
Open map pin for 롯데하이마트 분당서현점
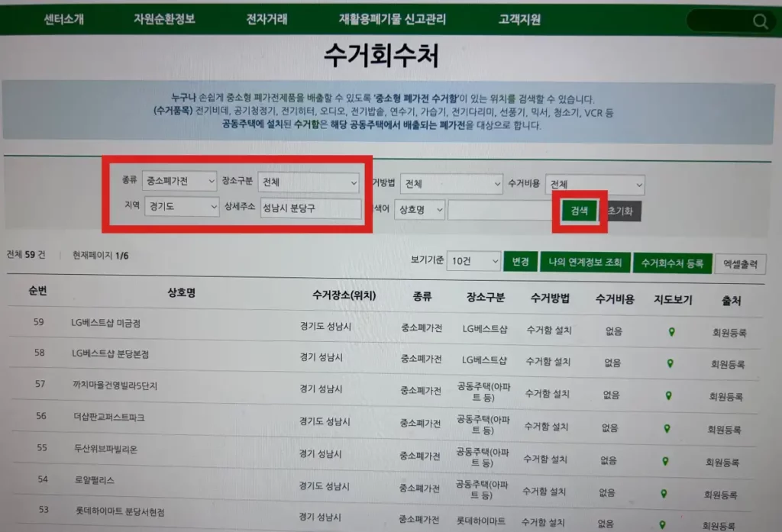point(662,525)
